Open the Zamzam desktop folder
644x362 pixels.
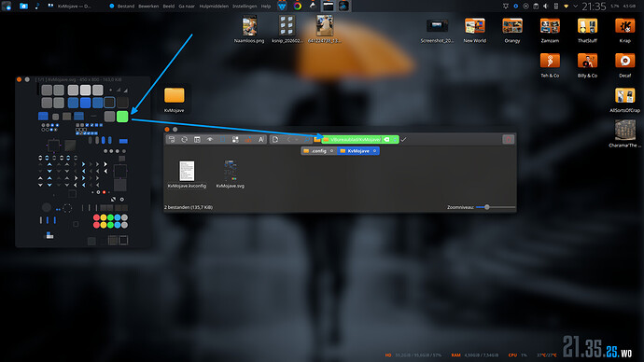(550, 31)
